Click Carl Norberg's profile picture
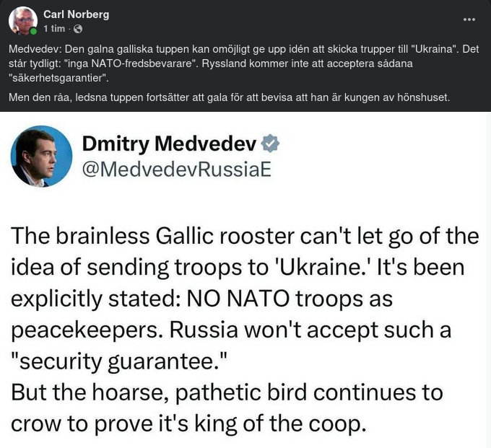491x448 pixels. pos(22,21)
